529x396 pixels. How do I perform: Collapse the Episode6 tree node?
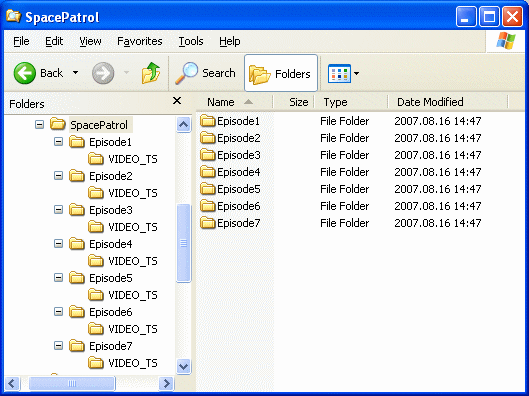click(58, 312)
